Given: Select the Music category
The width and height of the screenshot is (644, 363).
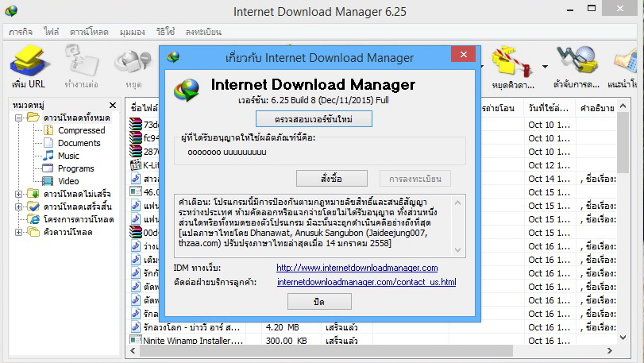Looking at the screenshot, I should click(68, 156).
